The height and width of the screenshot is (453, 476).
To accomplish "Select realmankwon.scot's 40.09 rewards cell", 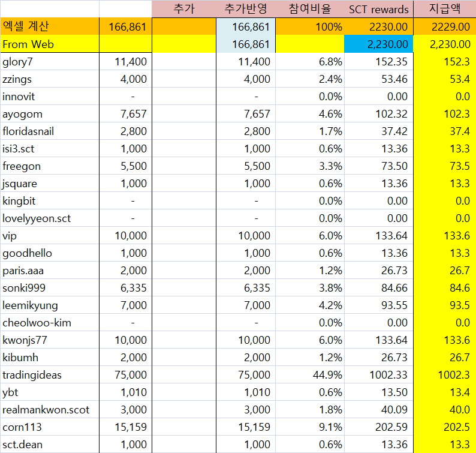I will [x=378, y=410].
